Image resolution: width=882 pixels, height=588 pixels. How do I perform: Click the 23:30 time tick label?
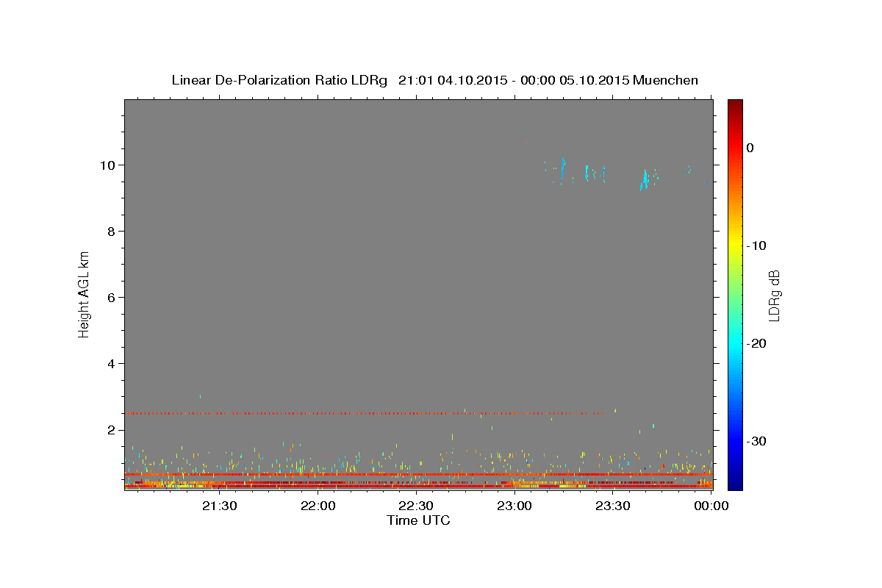tap(613, 506)
